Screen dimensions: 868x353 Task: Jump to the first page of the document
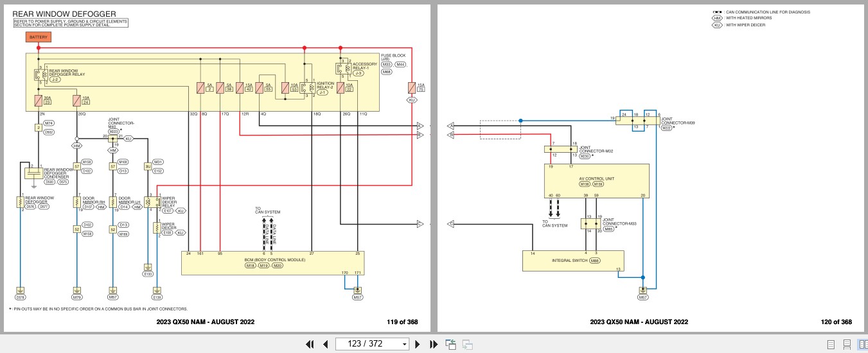click(310, 344)
